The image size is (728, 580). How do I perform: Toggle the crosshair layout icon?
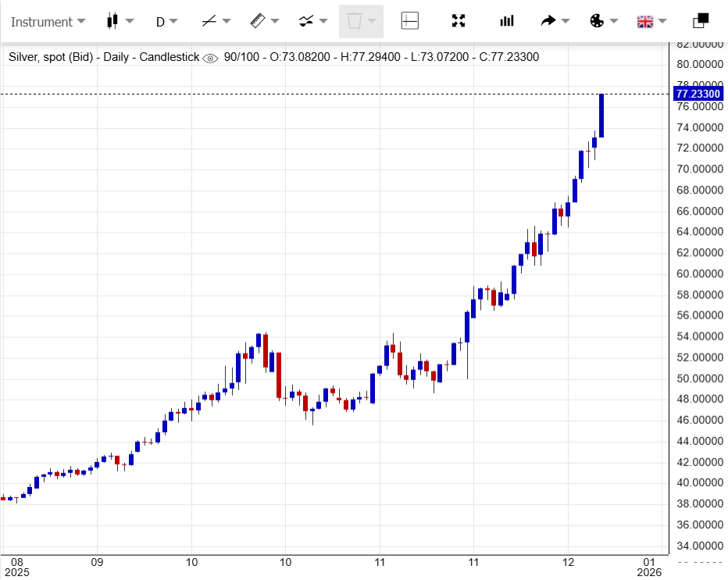[x=410, y=21]
